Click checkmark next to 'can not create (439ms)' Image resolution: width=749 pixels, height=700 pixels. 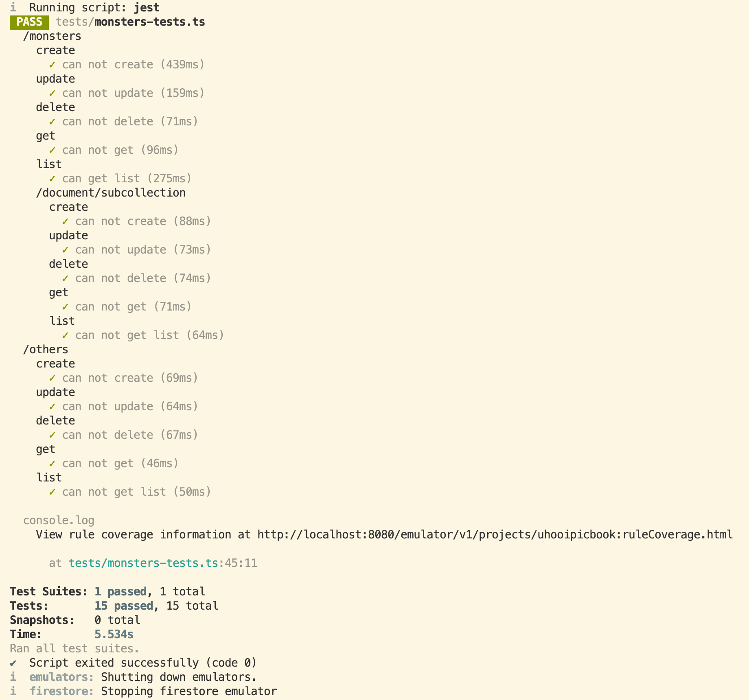(x=52, y=65)
